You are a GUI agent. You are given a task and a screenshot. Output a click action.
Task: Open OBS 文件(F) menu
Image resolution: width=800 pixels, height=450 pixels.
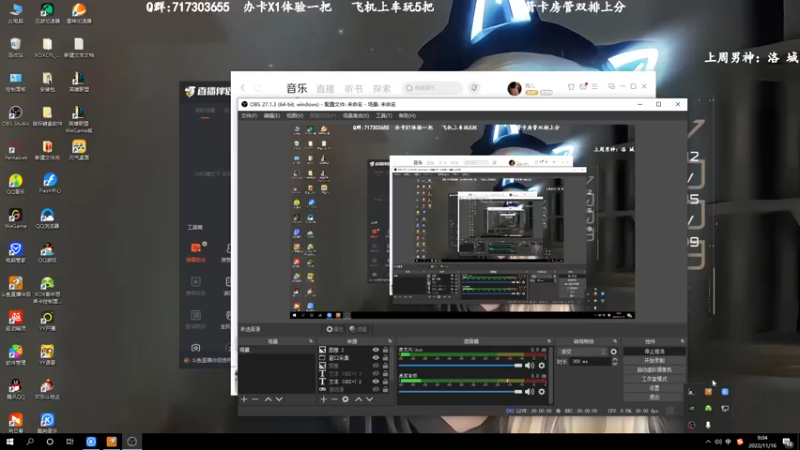click(x=249, y=116)
